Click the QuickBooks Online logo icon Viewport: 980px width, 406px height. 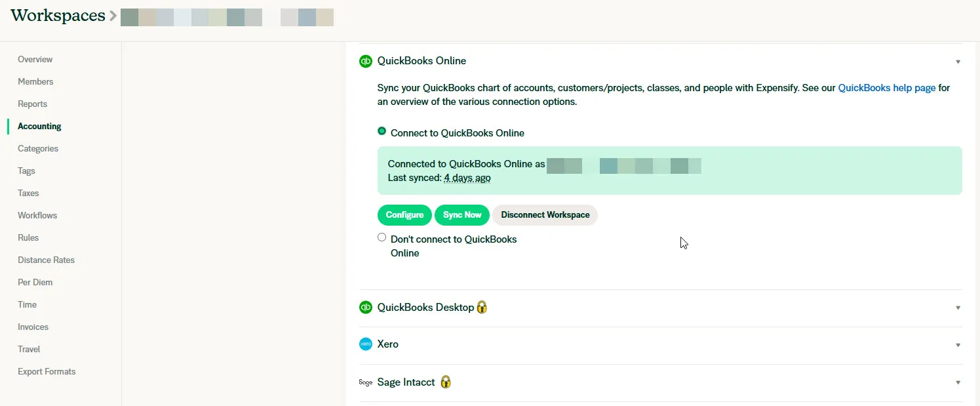coord(365,61)
